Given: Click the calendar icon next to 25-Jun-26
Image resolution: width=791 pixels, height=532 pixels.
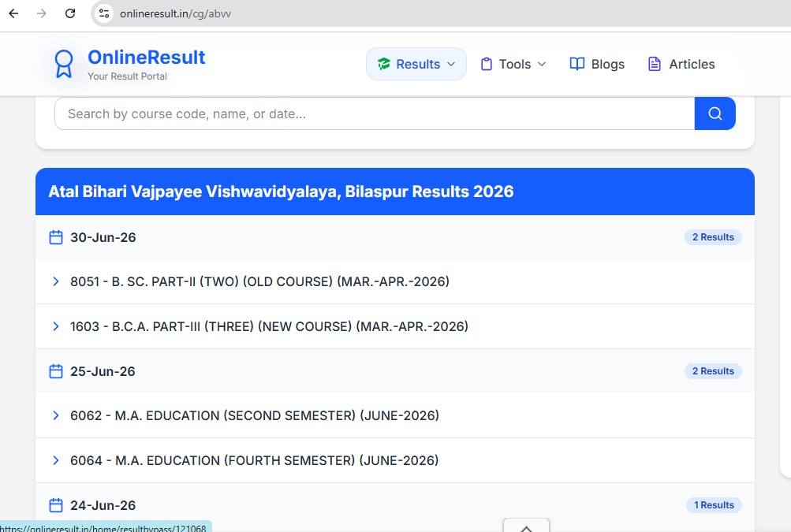Looking at the screenshot, I should click(56, 371).
